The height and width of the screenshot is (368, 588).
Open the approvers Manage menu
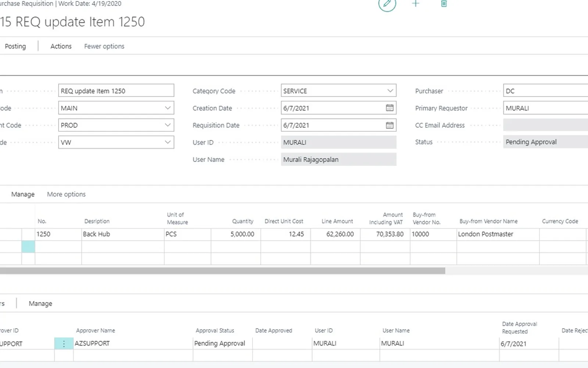40,304
